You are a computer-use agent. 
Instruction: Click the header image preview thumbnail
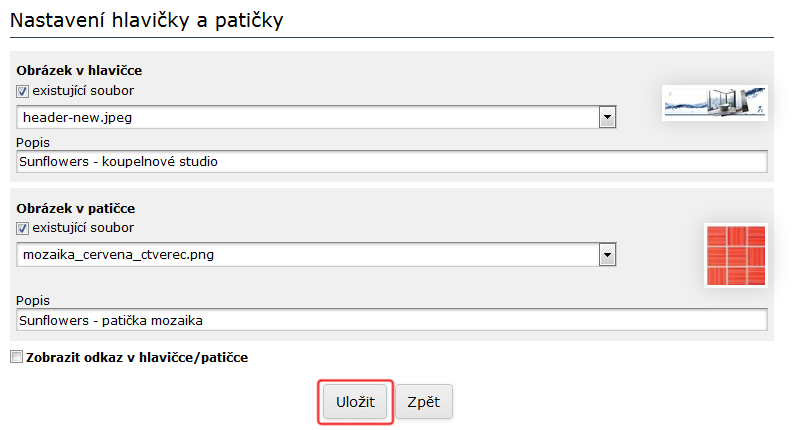tap(714, 102)
